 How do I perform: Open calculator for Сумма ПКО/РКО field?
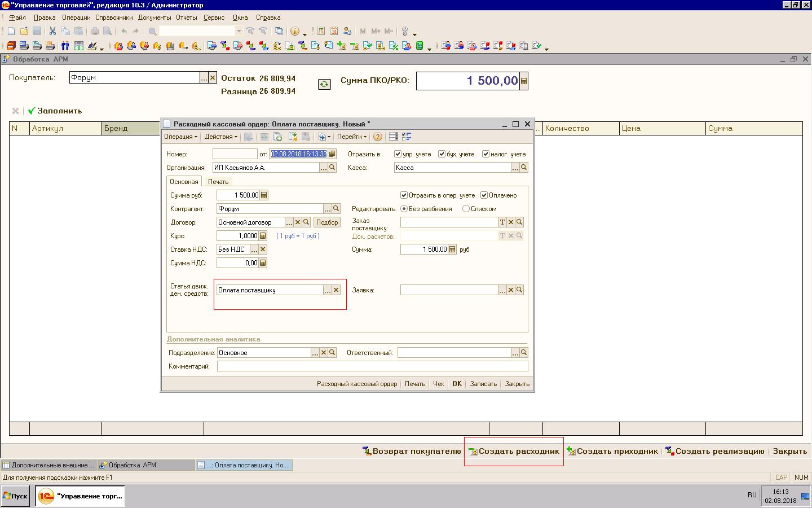click(524, 81)
